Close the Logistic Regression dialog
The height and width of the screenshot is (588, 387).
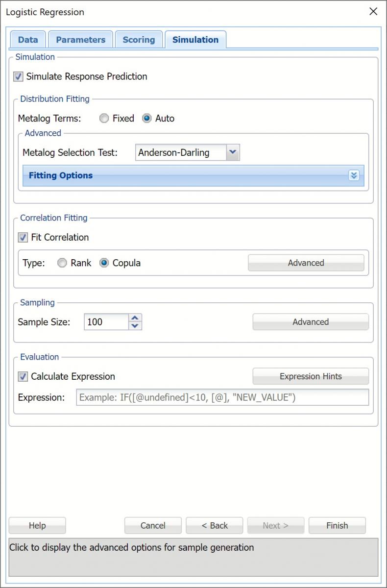(373, 12)
